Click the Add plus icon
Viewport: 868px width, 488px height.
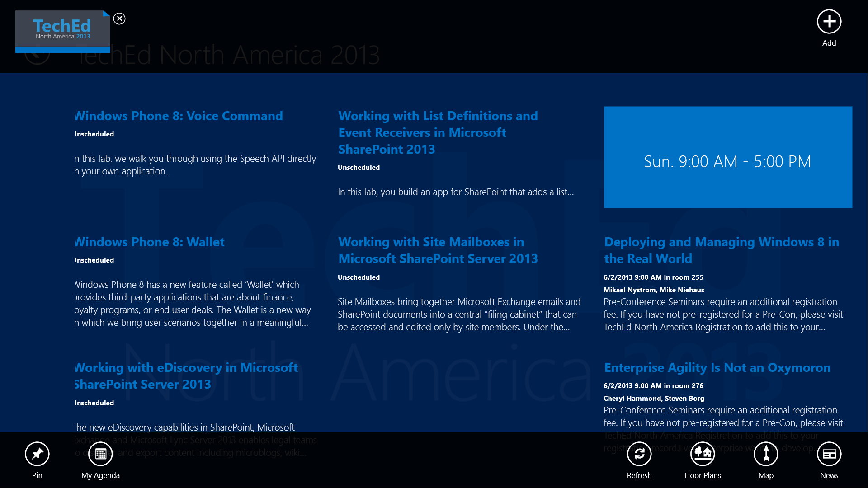[x=829, y=22]
